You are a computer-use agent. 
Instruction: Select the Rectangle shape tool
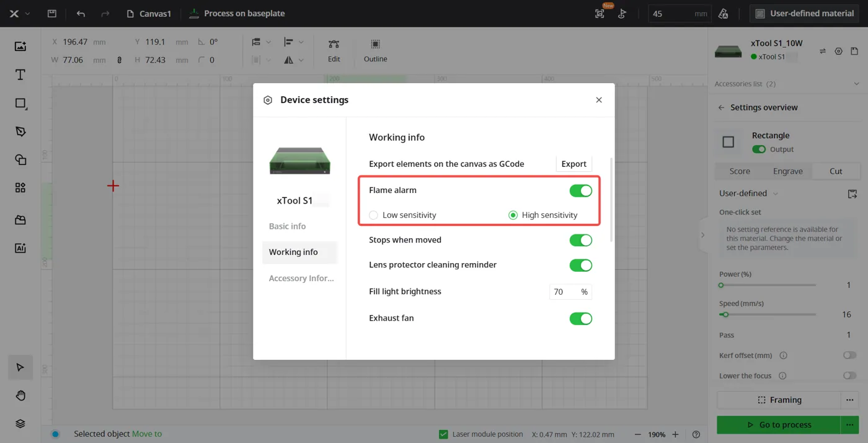(x=20, y=103)
